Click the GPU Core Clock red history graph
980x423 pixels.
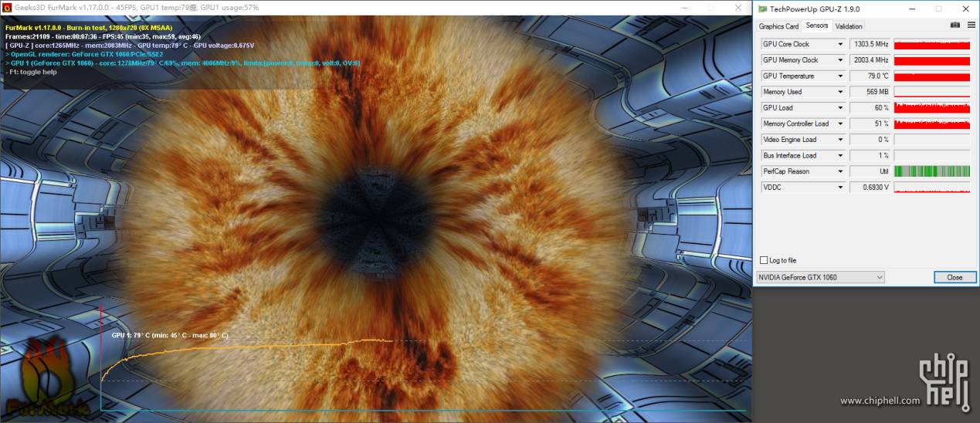[931, 44]
